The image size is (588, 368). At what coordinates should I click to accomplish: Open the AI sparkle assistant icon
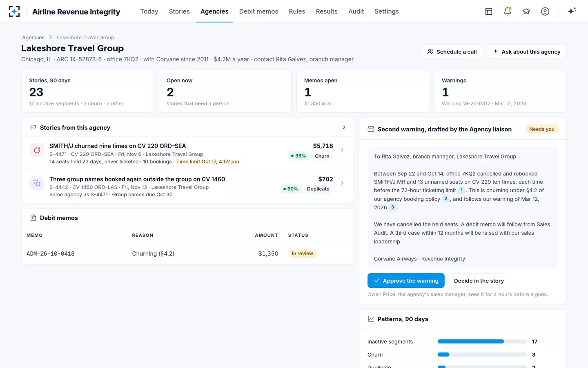[x=572, y=11]
